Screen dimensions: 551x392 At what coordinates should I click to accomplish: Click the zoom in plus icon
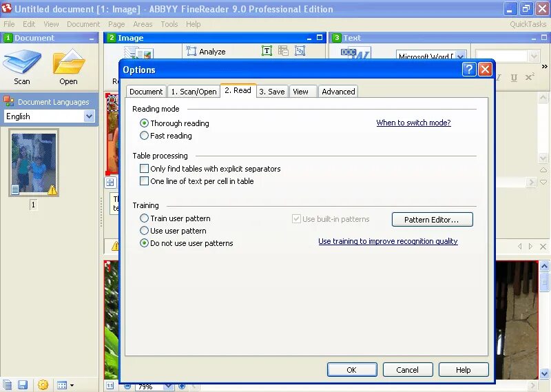coord(182,386)
